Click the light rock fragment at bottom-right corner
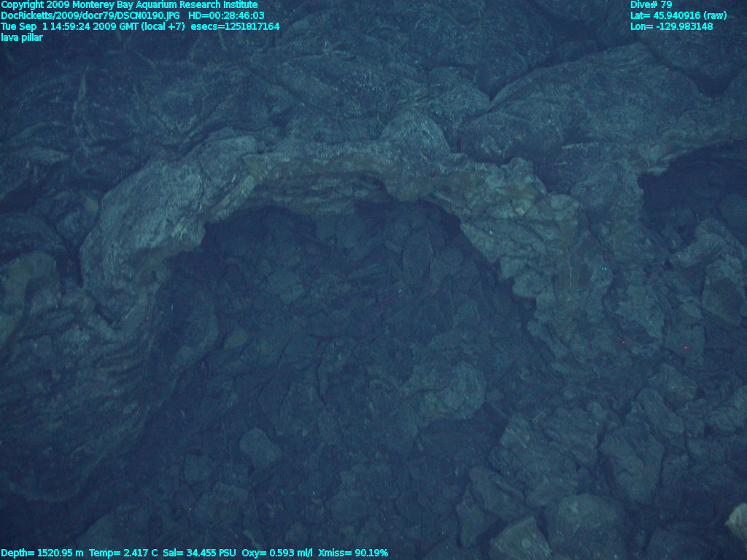The image size is (747, 560). pyautogui.click(x=737, y=521)
